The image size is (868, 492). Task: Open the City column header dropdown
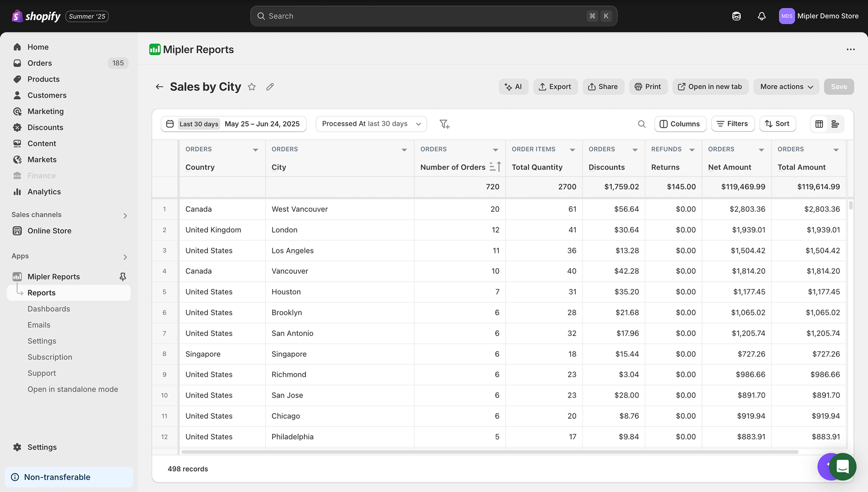pos(404,149)
